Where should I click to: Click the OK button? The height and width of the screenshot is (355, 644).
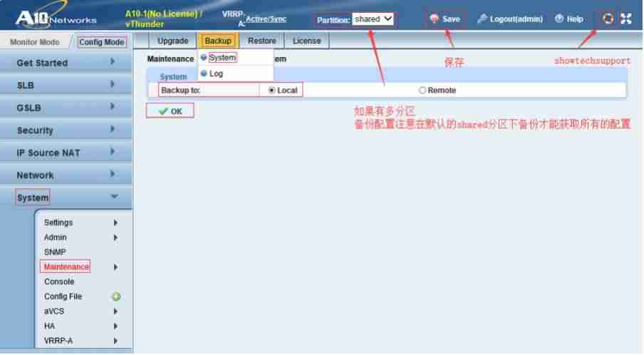[x=170, y=111]
